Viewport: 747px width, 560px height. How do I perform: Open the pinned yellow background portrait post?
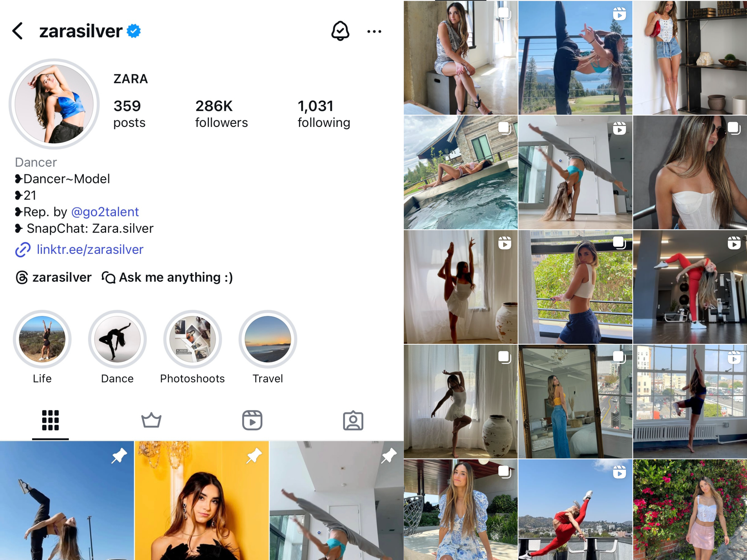point(202,501)
